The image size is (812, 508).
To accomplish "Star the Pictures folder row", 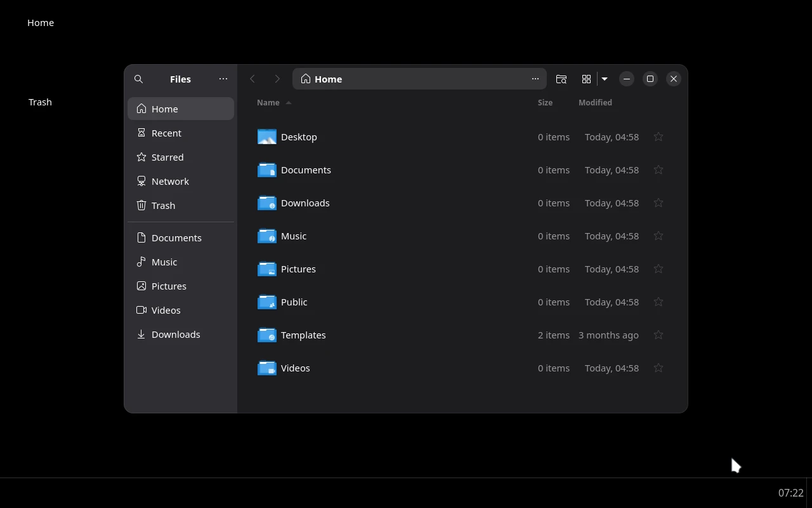I will click(x=658, y=269).
